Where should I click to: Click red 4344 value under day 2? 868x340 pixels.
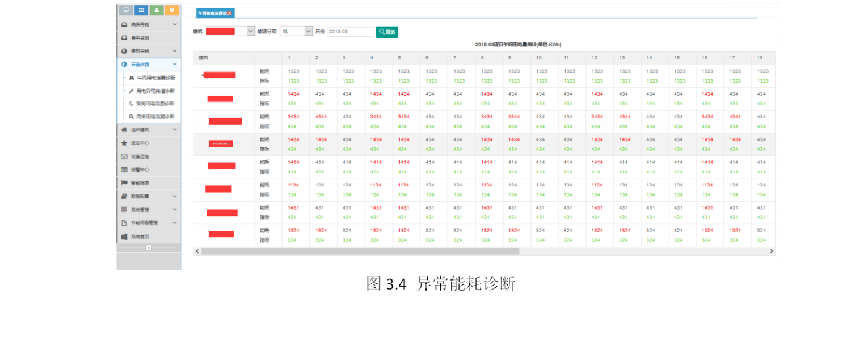coord(321,117)
